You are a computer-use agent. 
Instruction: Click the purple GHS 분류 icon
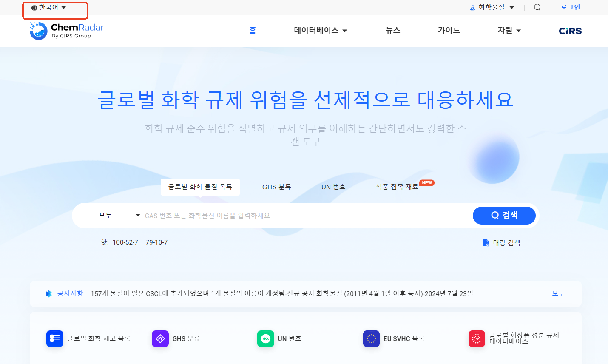coord(160,338)
